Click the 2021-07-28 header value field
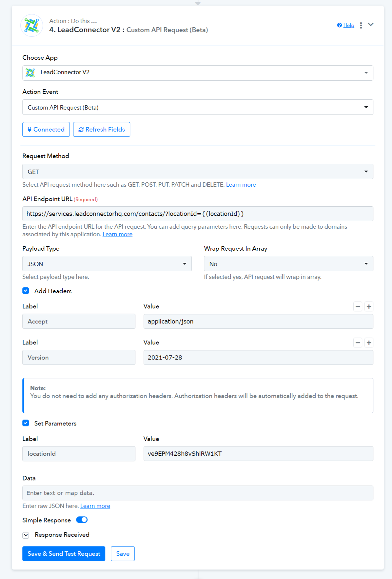The image size is (392, 579). pos(258,357)
